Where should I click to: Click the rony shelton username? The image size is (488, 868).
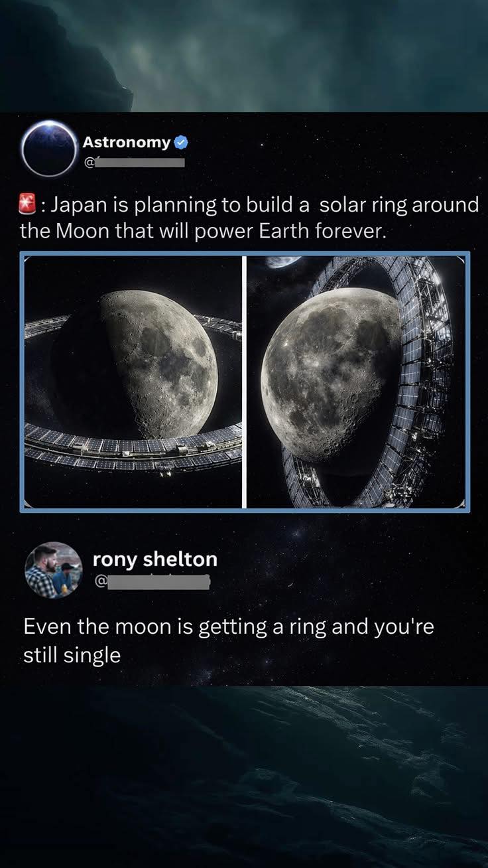tap(154, 559)
